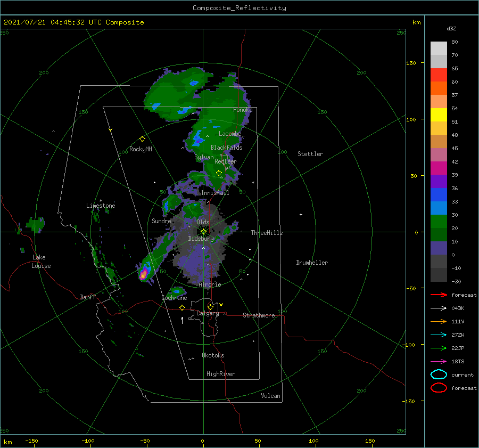
Task: Click the Calgary city label
Action: tap(208, 313)
